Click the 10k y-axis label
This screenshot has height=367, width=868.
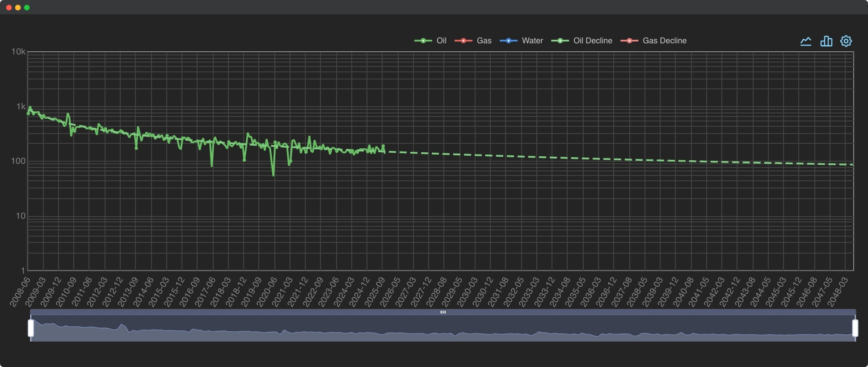point(18,52)
